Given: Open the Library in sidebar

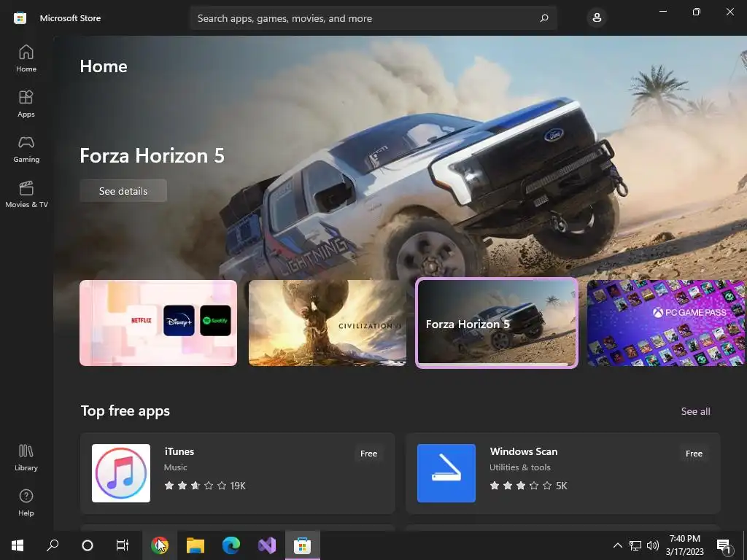Looking at the screenshot, I should tap(26, 458).
